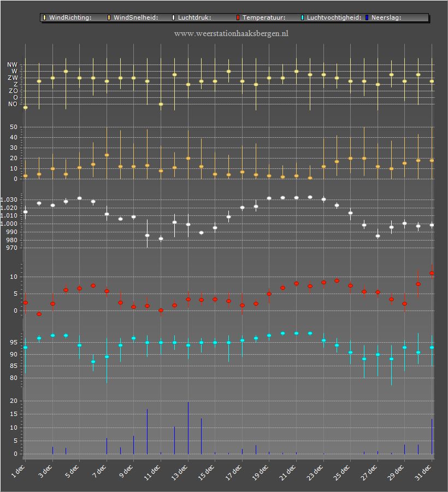This screenshot has height=492, width=448.
Task: Click the air pressure marker for 5 dec
Action: pos(79,198)
